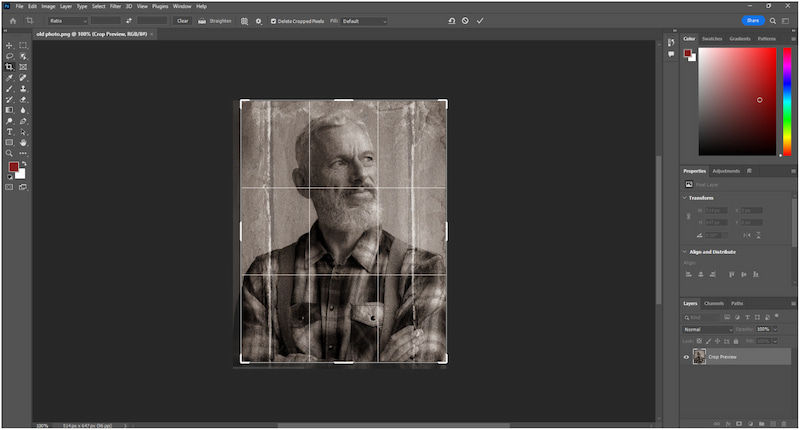Open the Fill Default dropdown
800x430 pixels.
click(363, 20)
